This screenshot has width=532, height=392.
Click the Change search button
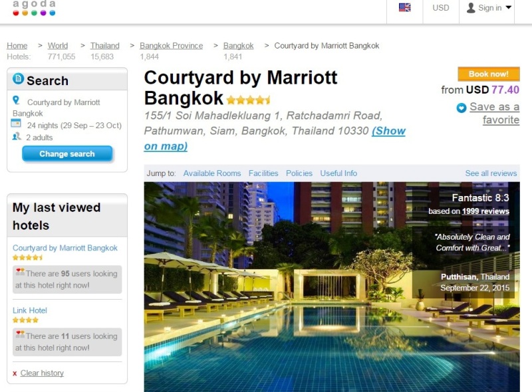coord(67,154)
